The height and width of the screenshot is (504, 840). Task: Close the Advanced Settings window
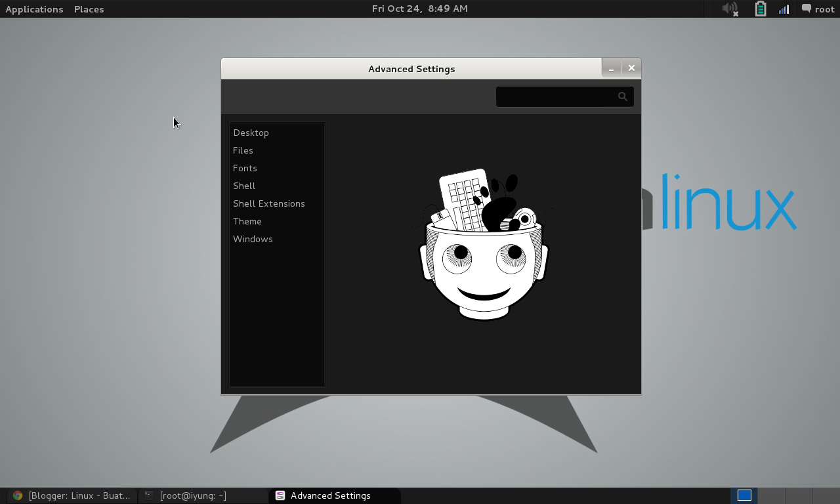click(631, 68)
